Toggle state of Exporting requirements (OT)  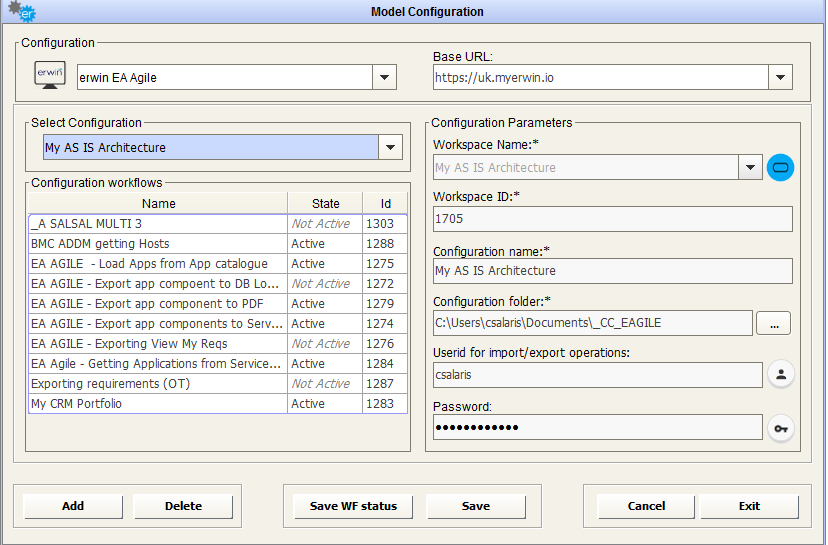[x=321, y=384]
